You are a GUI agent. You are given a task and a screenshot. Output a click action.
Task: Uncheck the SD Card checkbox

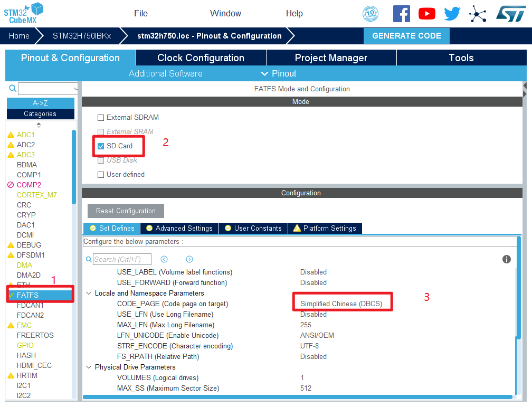[x=101, y=146]
